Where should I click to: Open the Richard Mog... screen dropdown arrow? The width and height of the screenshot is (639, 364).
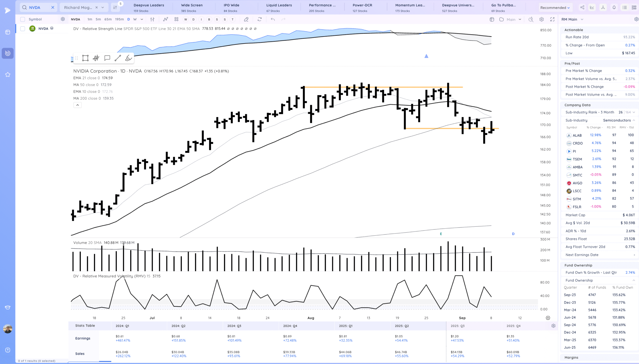(x=103, y=7)
